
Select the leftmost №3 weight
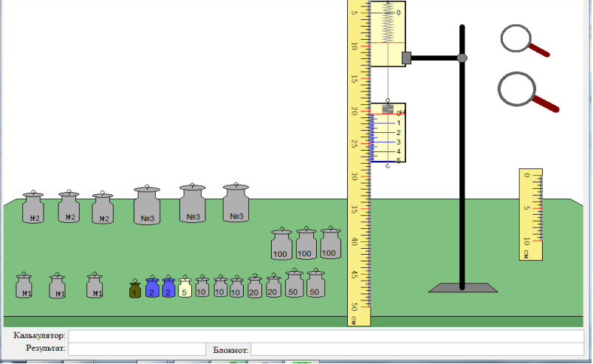click(147, 205)
